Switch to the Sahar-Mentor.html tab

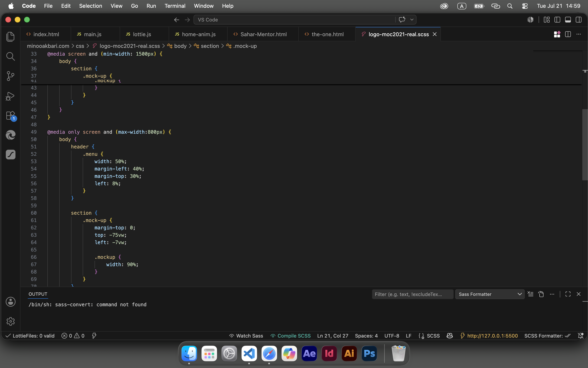coord(263,34)
